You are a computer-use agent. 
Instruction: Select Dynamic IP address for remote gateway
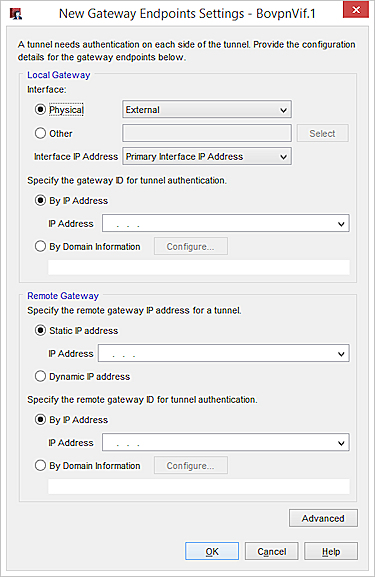pyautogui.click(x=40, y=376)
